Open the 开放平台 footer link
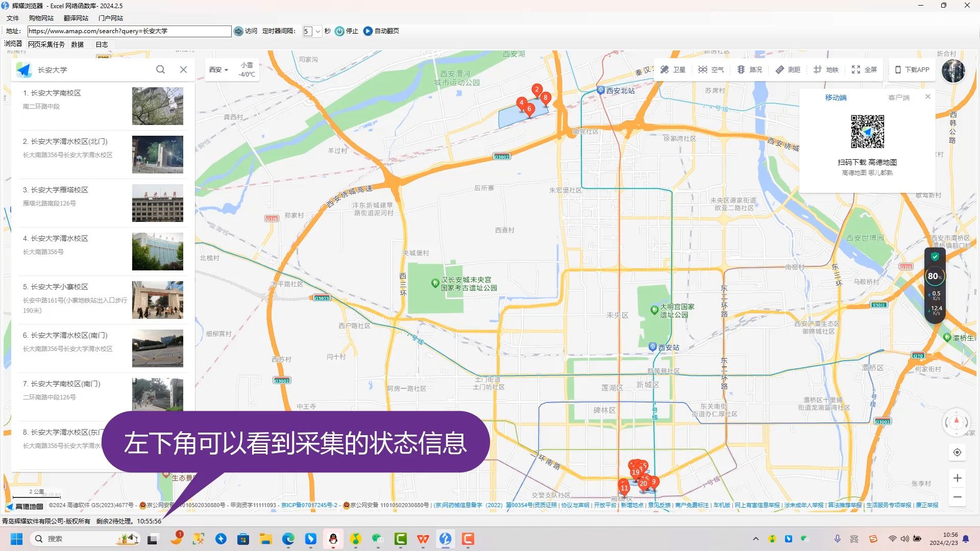 (x=605, y=505)
